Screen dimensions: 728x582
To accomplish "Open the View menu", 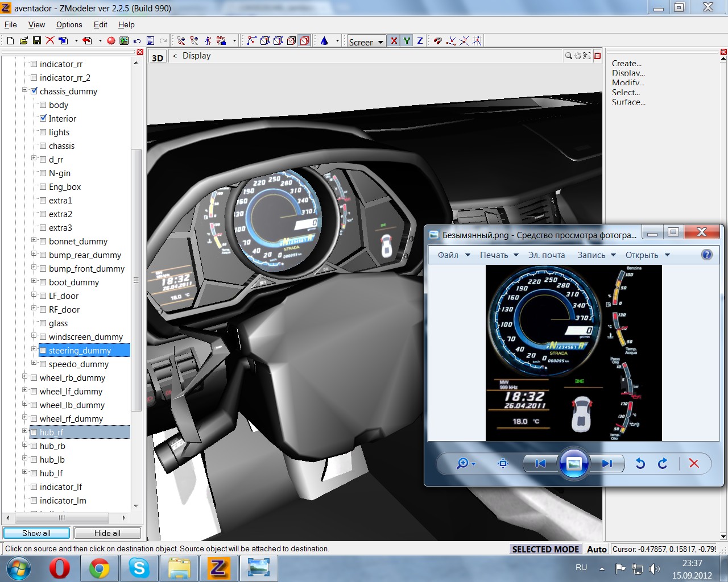I will click(36, 24).
